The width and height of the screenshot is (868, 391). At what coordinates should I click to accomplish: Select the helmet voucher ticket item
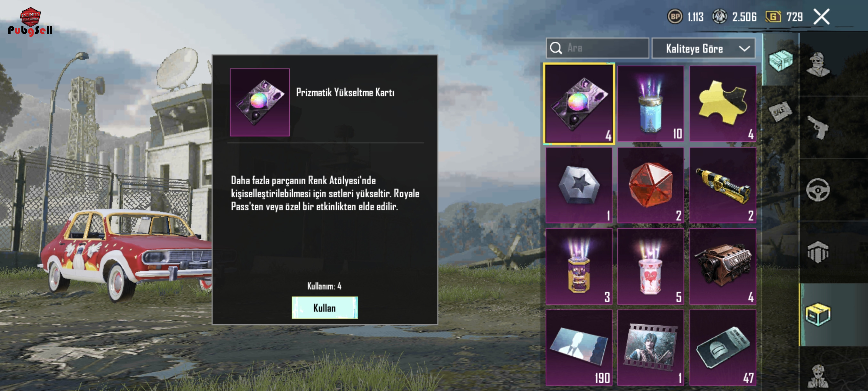tap(722, 347)
